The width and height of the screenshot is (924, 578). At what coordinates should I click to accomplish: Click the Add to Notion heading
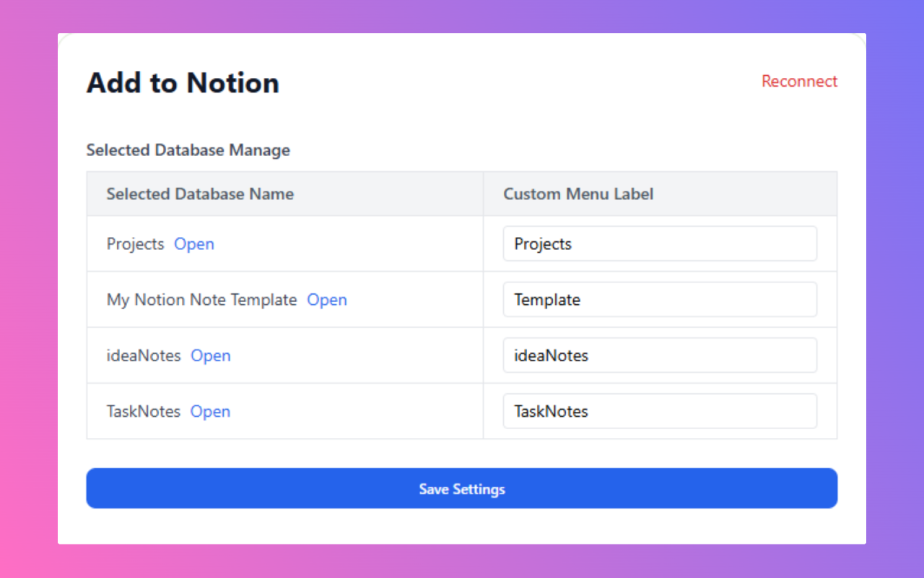tap(183, 82)
